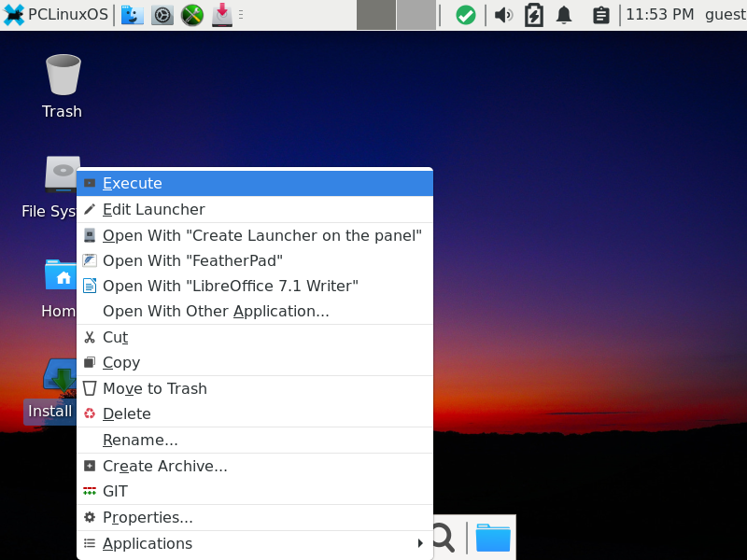Select Open With FeatherPad
This screenshot has height=560, width=747.
(x=255, y=261)
